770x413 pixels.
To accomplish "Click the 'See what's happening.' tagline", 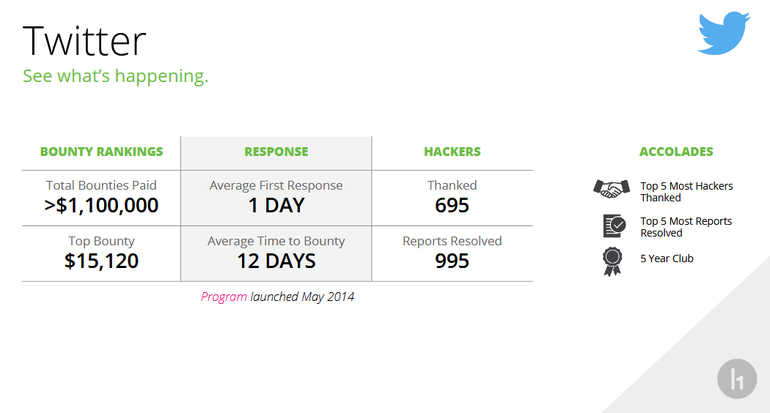I will [x=115, y=77].
